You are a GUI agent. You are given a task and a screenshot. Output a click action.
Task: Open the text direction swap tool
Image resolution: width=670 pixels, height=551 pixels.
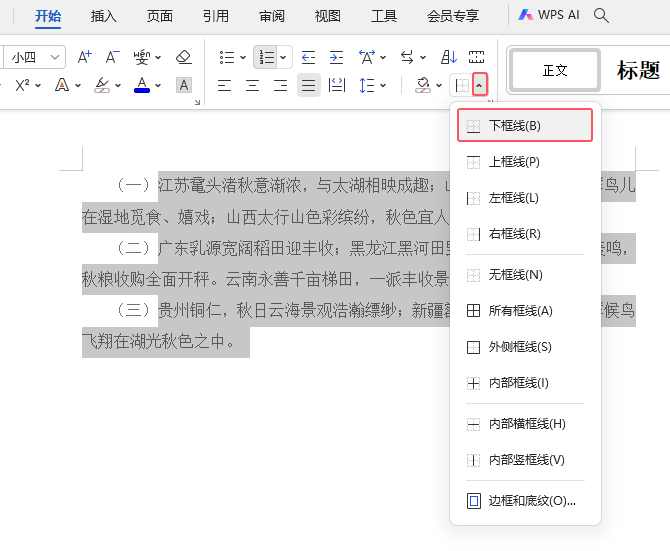tap(407, 57)
